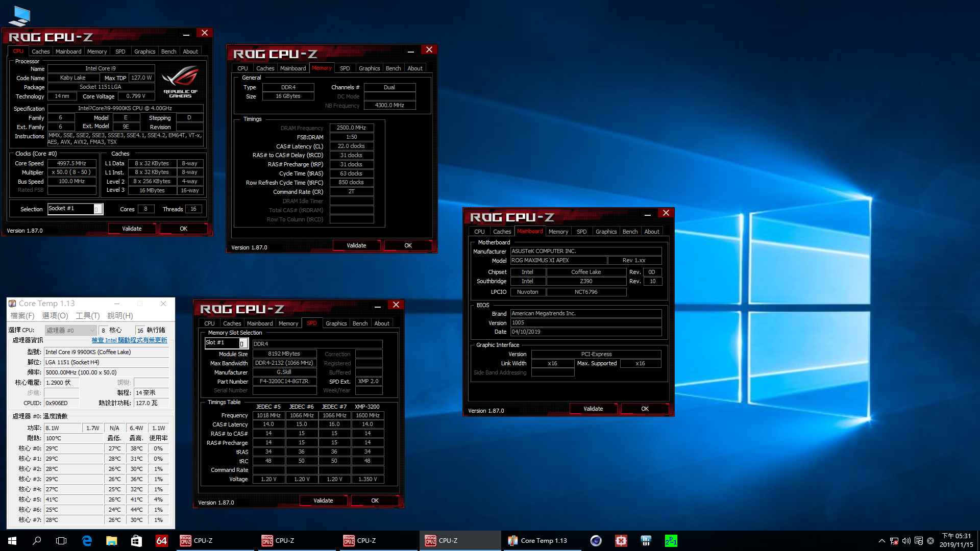This screenshot has height=551, width=980.
Task: Open Microsoft Store from the taskbar
Action: (136, 541)
